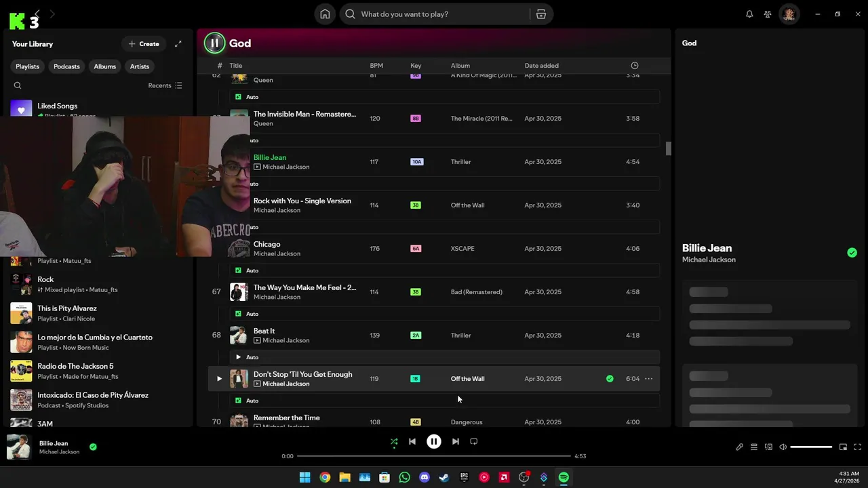Sort by Album column header

(x=460, y=66)
